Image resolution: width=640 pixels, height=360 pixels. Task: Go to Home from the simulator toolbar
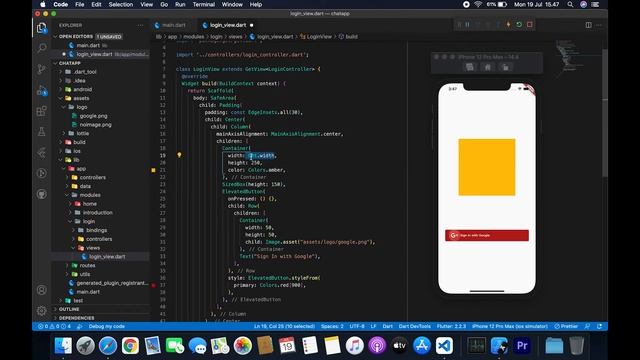coord(487,67)
